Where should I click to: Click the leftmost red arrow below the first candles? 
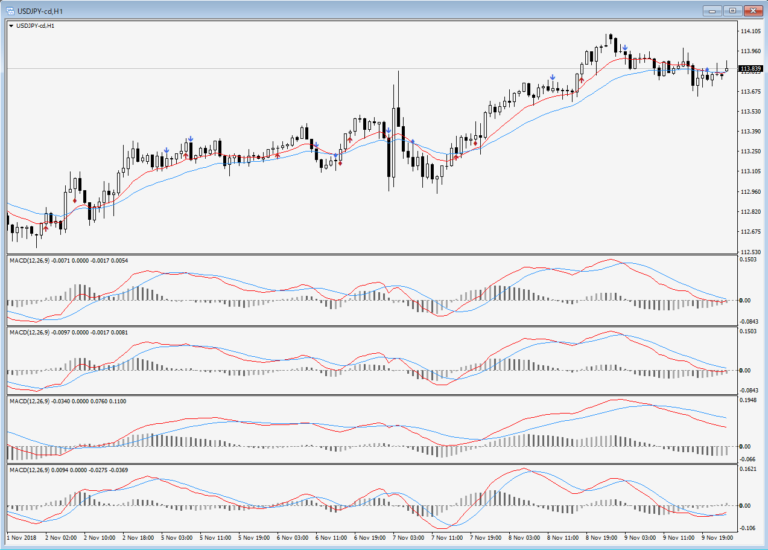click(45, 229)
